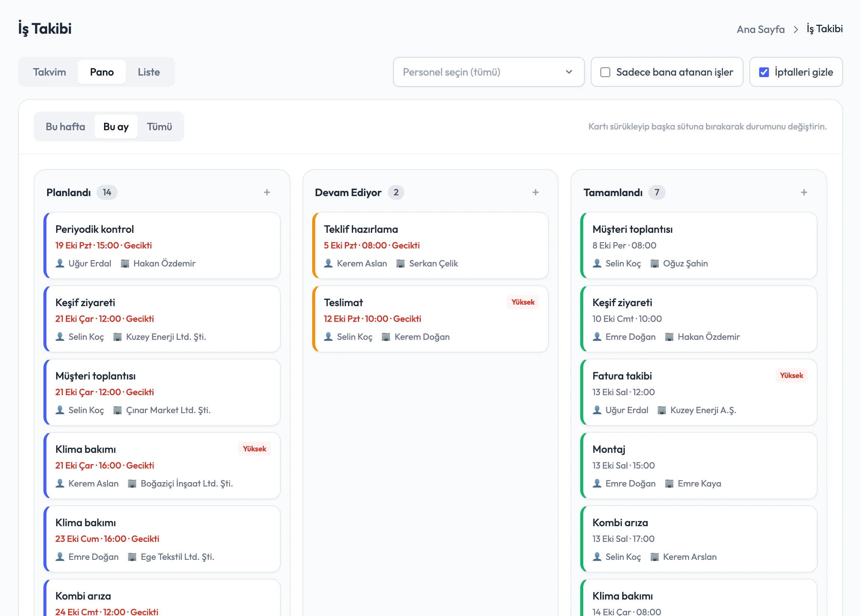Click building icon next to Ege Tekstil Ltd. Şti.

point(132,556)
